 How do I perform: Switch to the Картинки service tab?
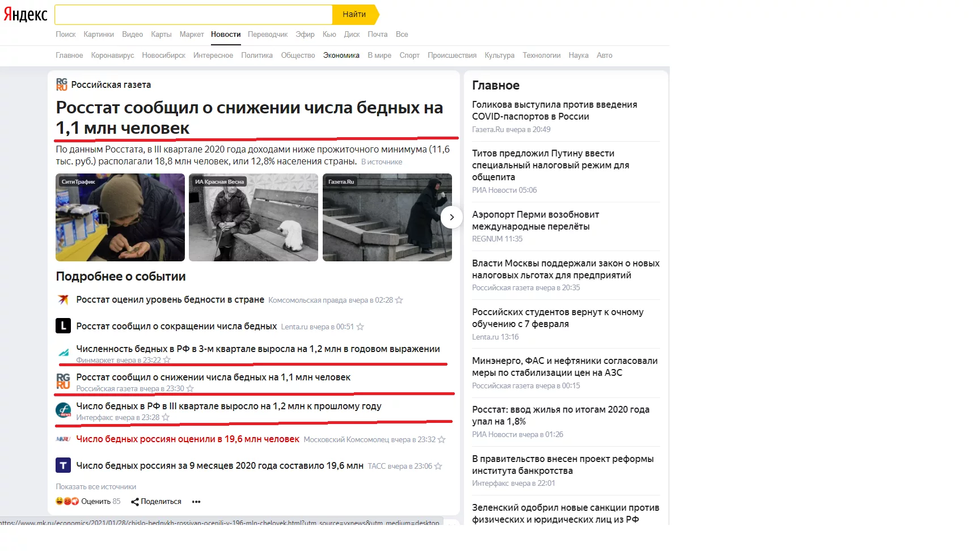click(x=99, y=34)
